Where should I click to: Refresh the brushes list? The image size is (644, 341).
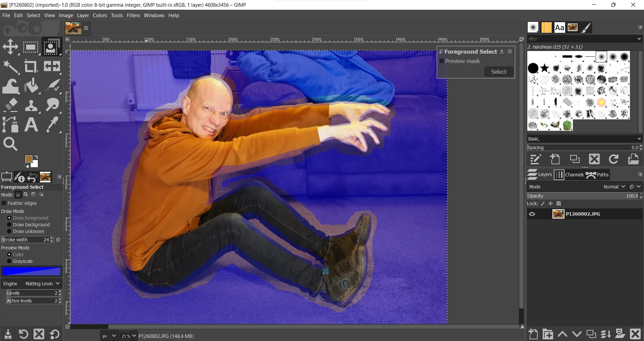(613, 159)
